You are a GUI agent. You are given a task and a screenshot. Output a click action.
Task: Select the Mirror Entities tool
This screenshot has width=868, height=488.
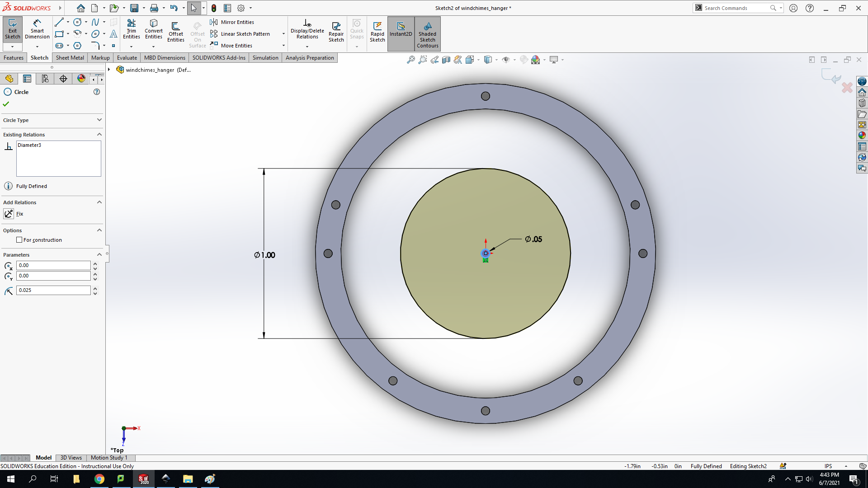pyautogui.click(x=232, y=22)
